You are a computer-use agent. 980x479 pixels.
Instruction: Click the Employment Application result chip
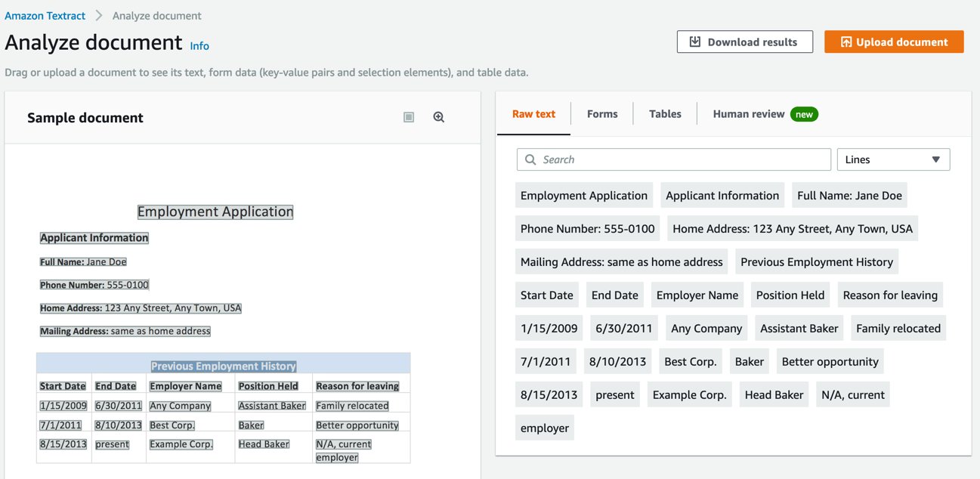583,195
